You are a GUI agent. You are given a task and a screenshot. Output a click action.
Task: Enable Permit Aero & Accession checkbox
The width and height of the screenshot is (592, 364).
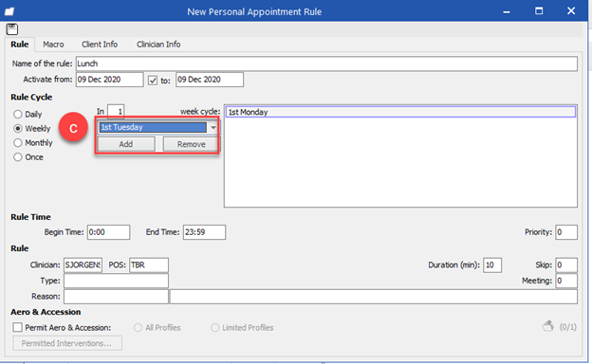click(x=17, y=327)
